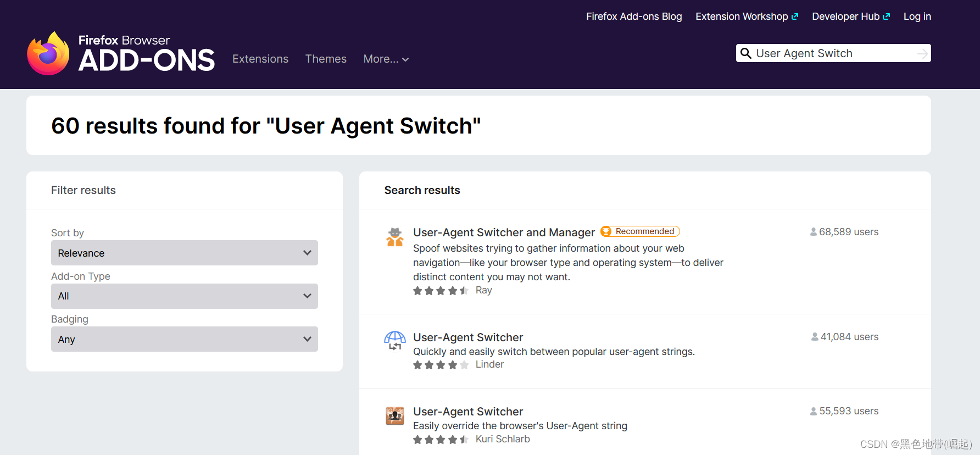
Task: Submit search with arrow icon
Action: (922, 53)
